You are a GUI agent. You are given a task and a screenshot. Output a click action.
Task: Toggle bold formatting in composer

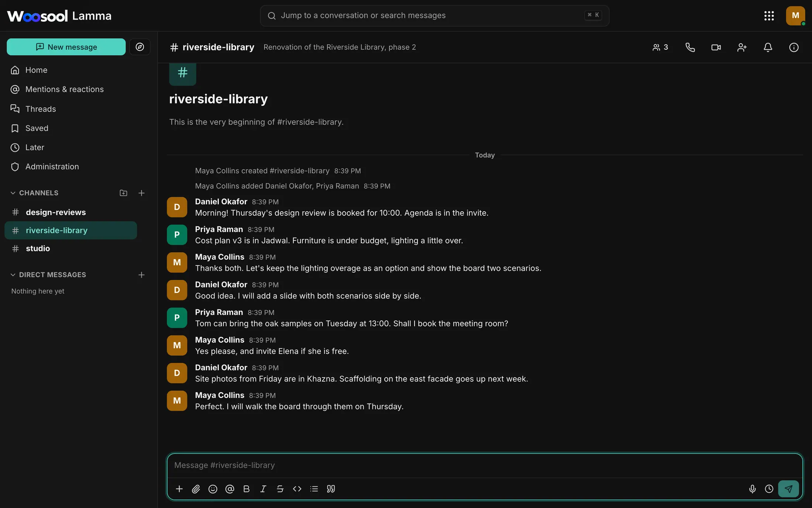tap(247, 489)
